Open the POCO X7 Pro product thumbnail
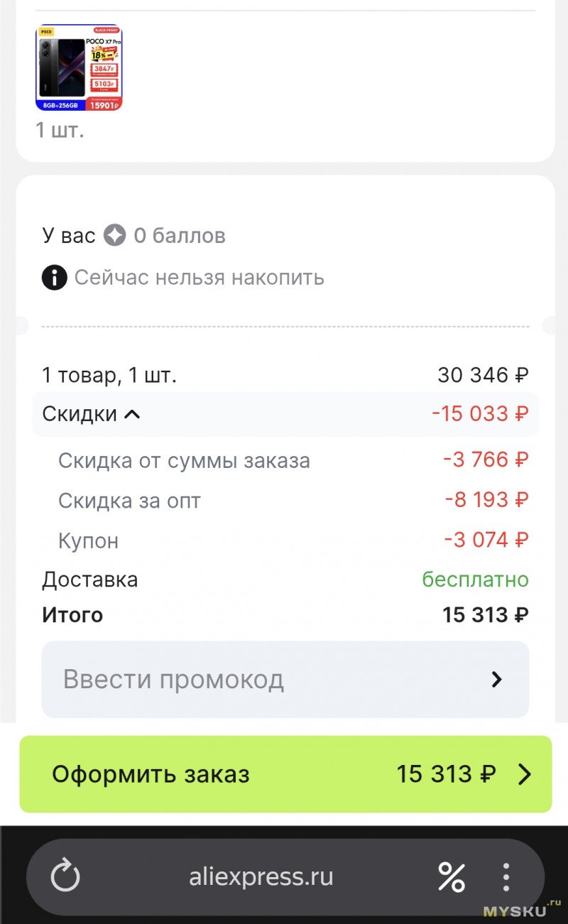 (79, 68)
